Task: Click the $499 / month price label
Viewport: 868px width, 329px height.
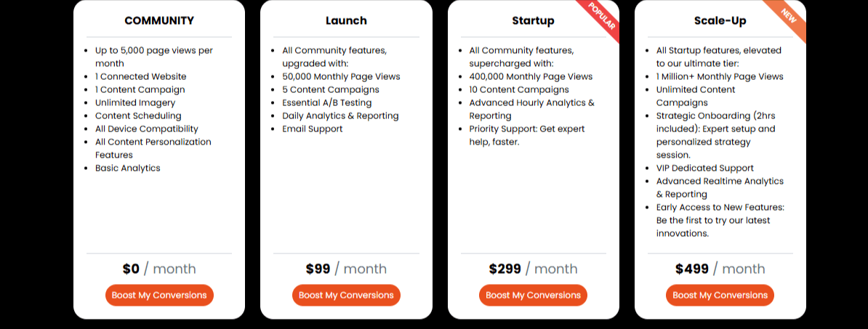Action: click(x=720, y=269)
